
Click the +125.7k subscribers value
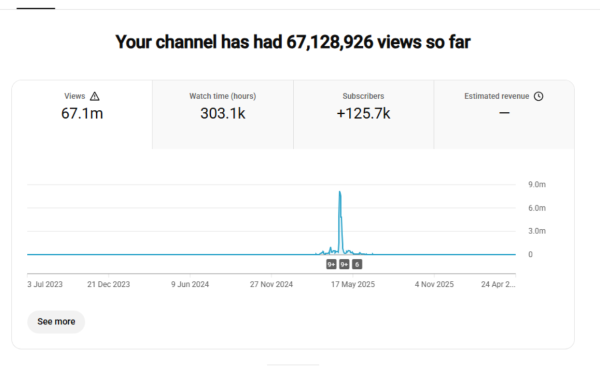(364, 114)
